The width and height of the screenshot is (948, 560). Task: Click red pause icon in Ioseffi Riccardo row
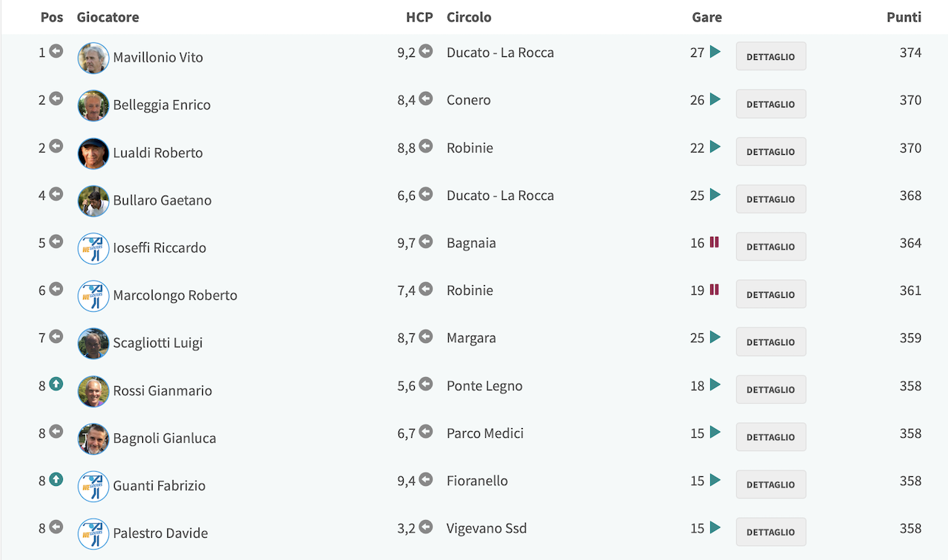[715, 242]
